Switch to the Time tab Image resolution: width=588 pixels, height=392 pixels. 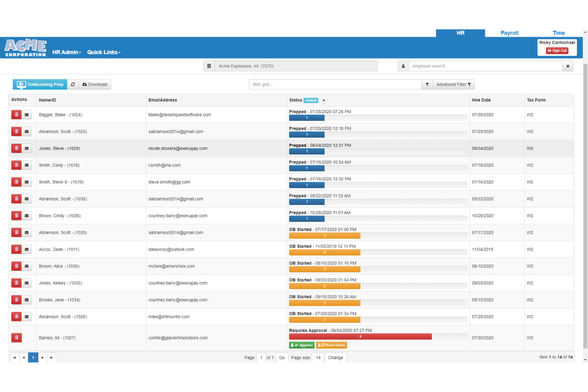[558, 33]
